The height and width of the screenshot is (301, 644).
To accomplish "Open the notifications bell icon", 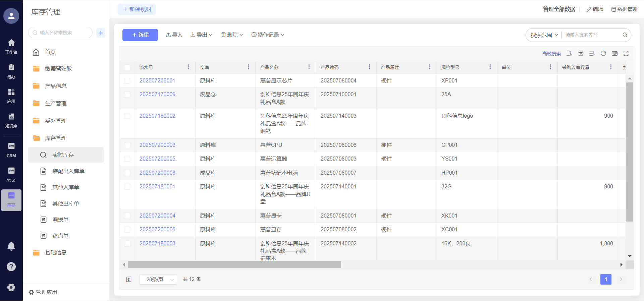I will pyautogui.click(x=11, y=246).
